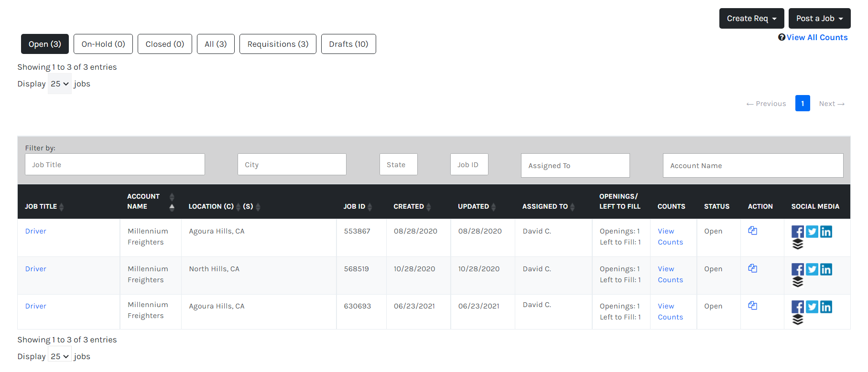This screenshot has height=372, width=868.
Task: Sort by Location city arrows
Action: [x=238, y=207]
